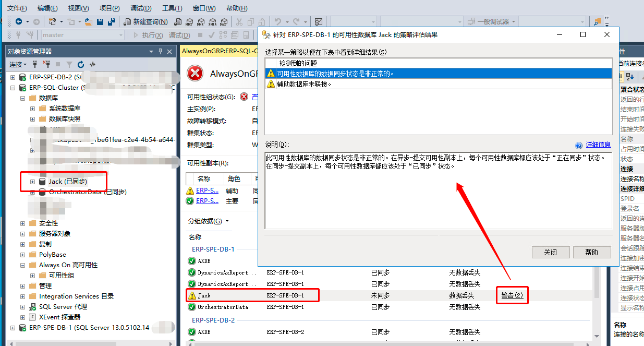Click the Save icon on the toolbar

(100, 21)
